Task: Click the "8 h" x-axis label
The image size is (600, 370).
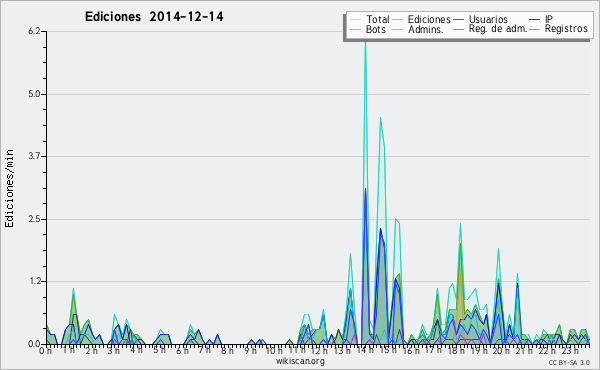Action: [x=227, y=350]
